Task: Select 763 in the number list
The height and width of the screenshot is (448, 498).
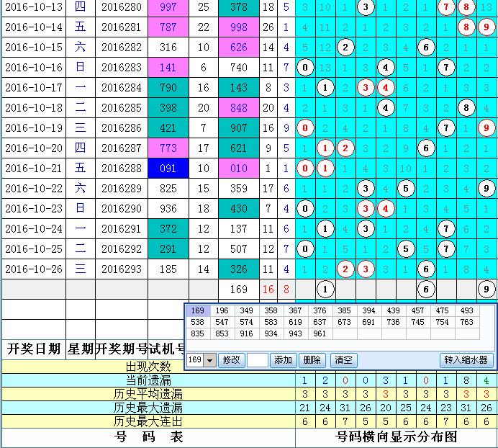Action: pyautogui.click(x=466, y=322)
